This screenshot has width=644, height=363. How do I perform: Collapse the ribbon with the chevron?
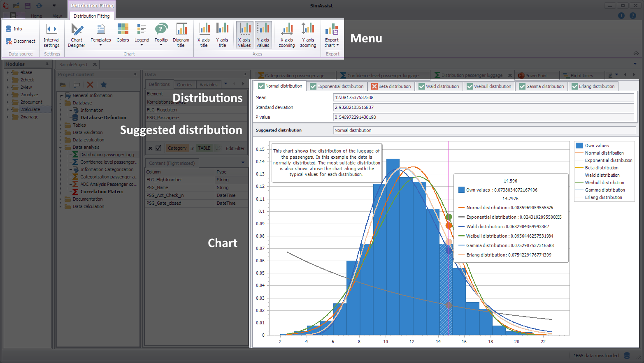point(636,53)
